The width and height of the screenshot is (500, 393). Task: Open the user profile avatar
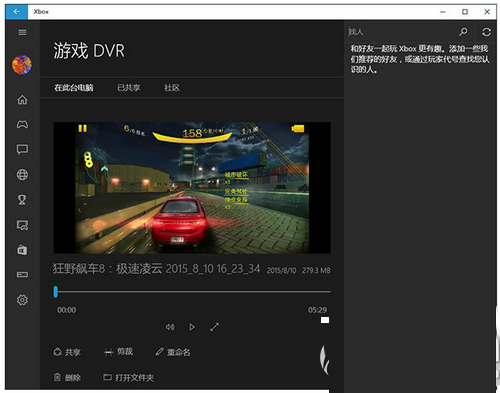click(x=22, y=65)
